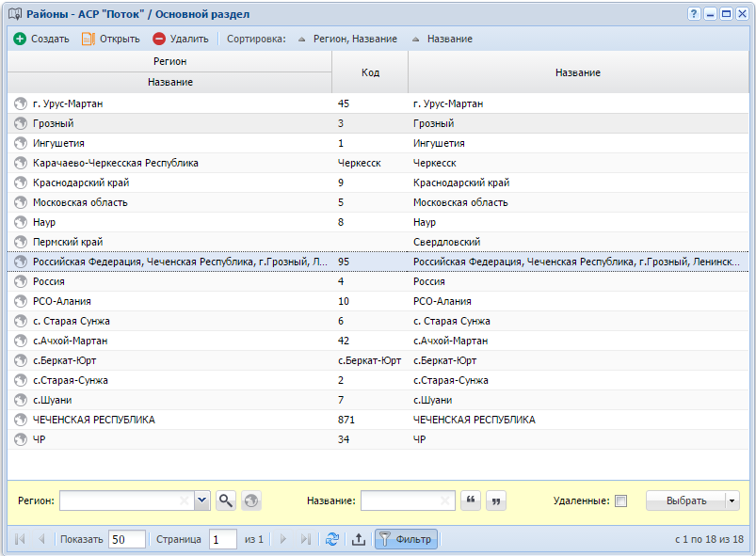Toggle the Фильтр button in footer

pyautogui.click(x=406, y=539)
